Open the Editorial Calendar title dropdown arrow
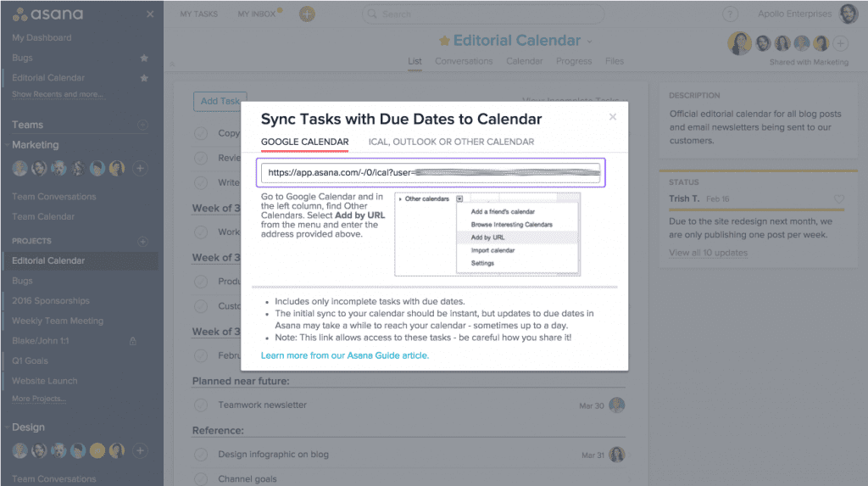Image resolution: width=868 pixels, height=486 pixels. (x=590, y=42)
